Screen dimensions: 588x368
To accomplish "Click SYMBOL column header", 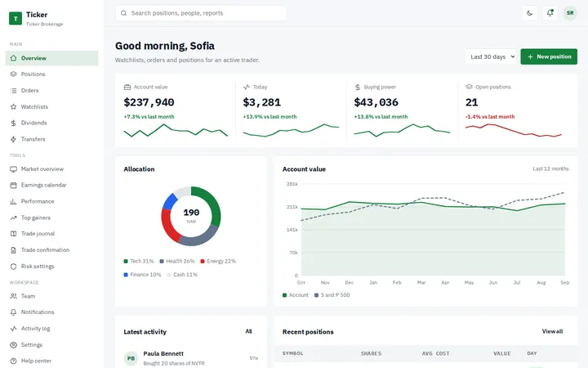I will click(x=293, y=353).
